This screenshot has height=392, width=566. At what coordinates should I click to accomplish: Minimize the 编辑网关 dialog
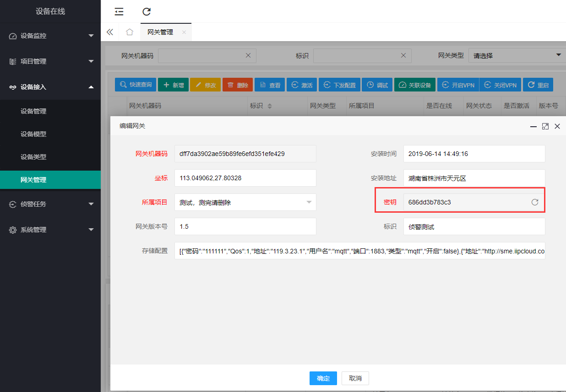(533, 126)
